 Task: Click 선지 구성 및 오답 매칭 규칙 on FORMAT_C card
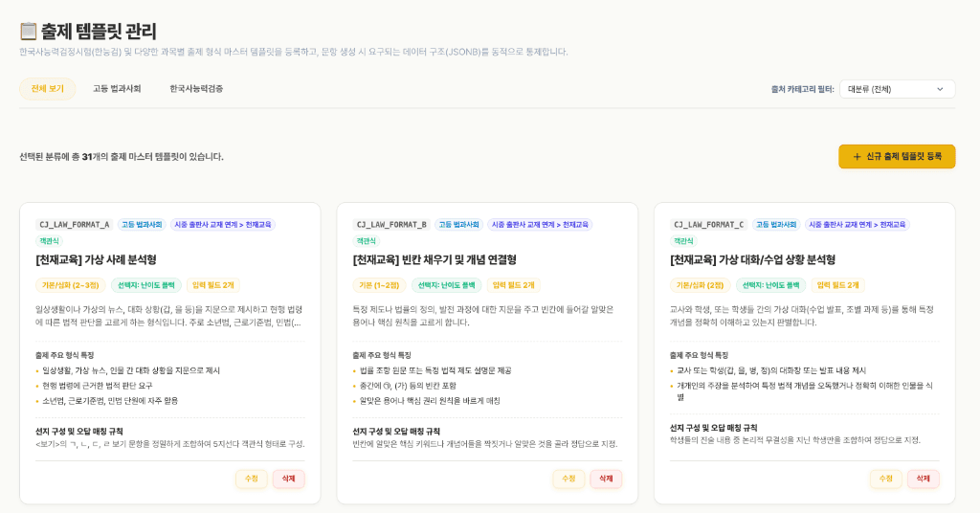coord(714,428)
